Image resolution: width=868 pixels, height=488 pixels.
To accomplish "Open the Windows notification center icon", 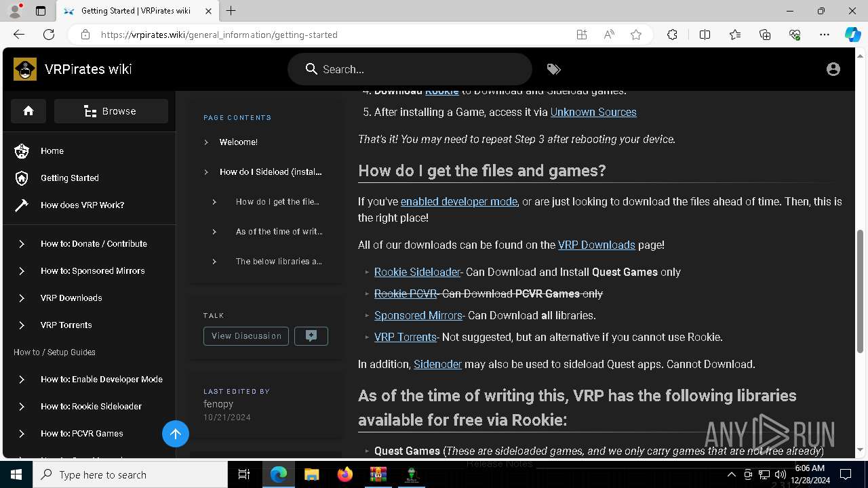I will (846, 474).
